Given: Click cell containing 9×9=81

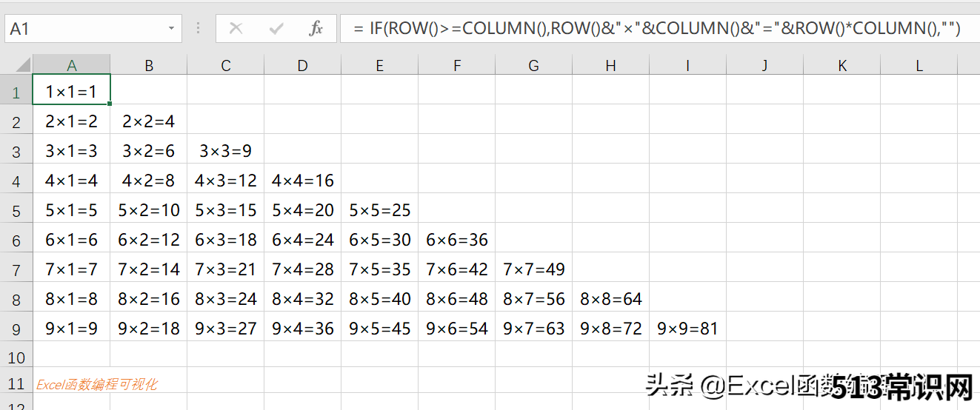Looking at the screenshot, I should 688,328.
